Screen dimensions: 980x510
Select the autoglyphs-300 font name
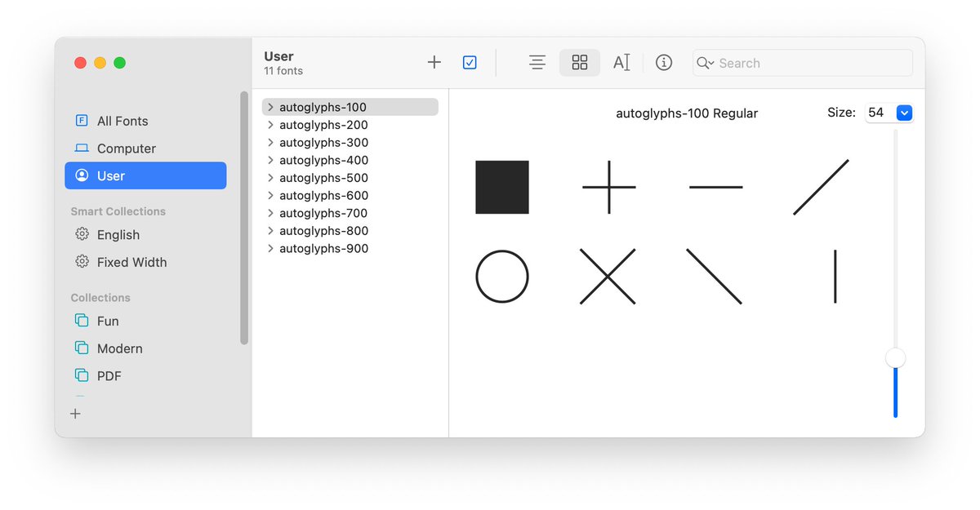pos(323,143)
